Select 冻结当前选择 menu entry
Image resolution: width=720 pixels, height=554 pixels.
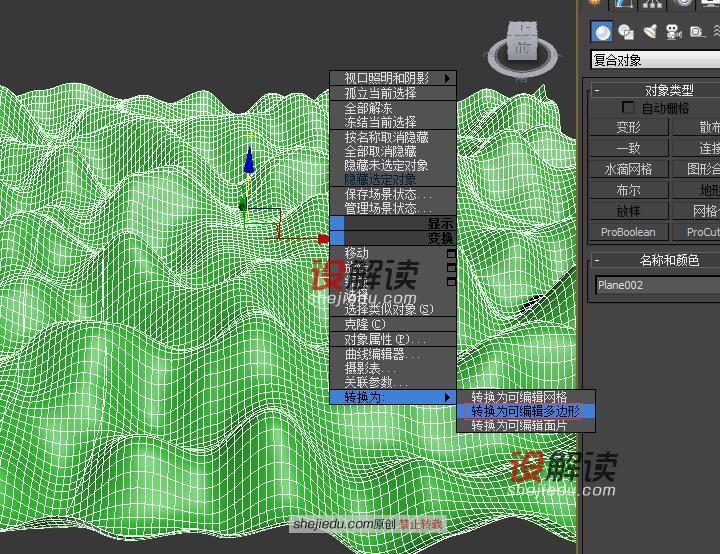[393, 122]
